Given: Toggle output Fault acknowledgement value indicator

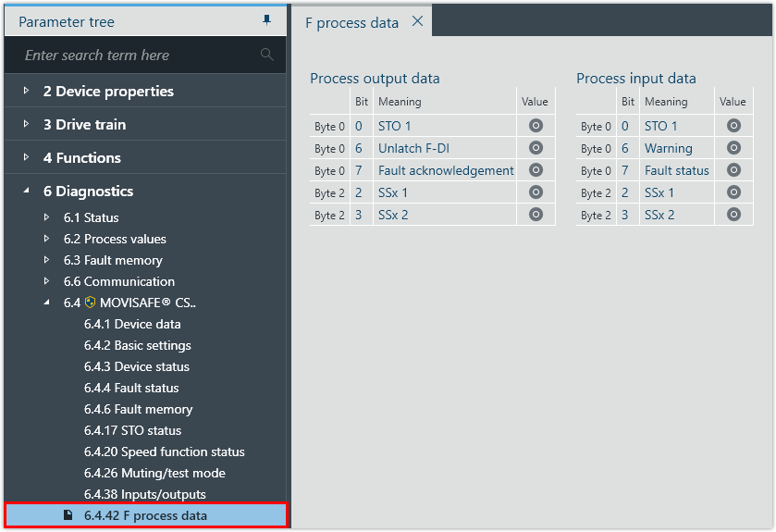Looking at the screenshot, I should [x=536, y=170].
